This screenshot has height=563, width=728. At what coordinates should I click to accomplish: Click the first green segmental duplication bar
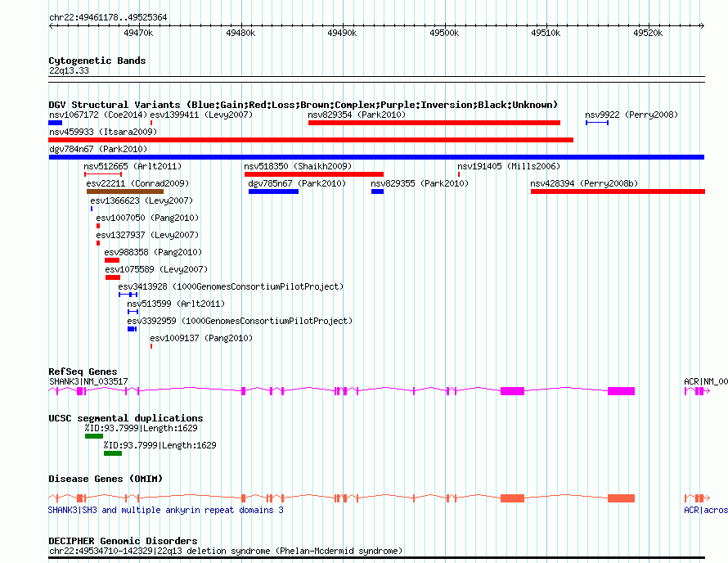94,436
